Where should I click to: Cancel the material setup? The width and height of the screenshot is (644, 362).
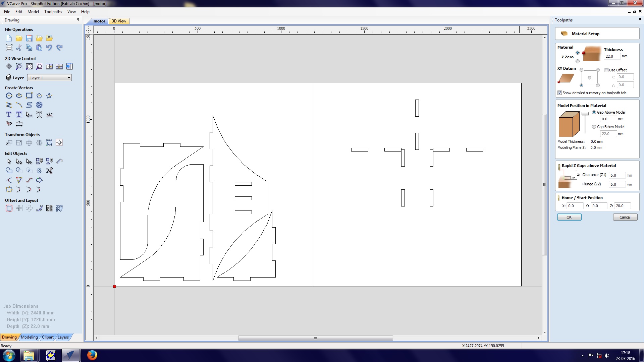625,217
